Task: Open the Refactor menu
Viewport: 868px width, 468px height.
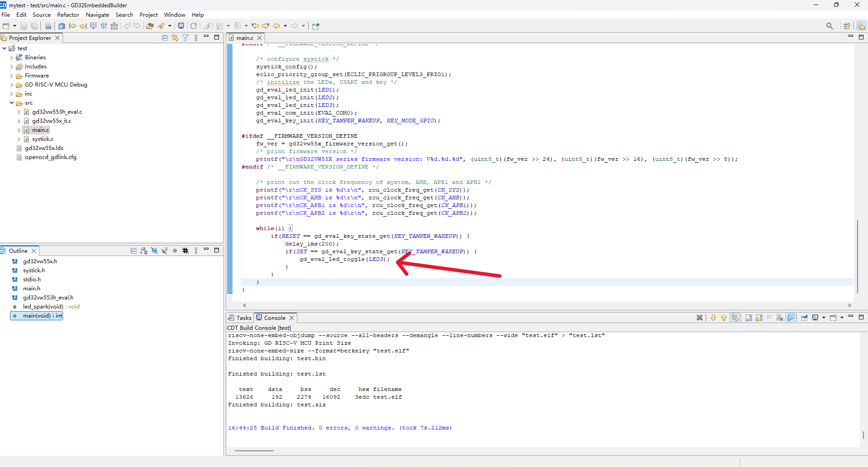Action: [x=68, y=15]
